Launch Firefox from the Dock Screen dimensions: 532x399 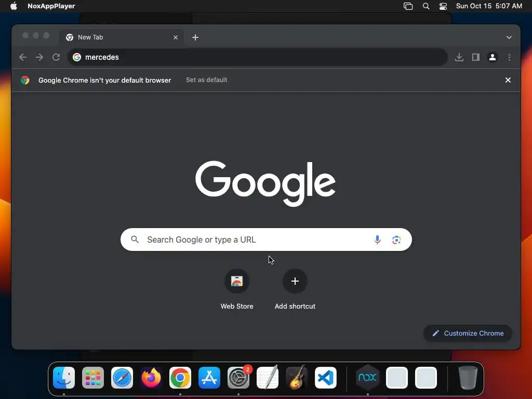pyautogui.click(x=151, y=378)
